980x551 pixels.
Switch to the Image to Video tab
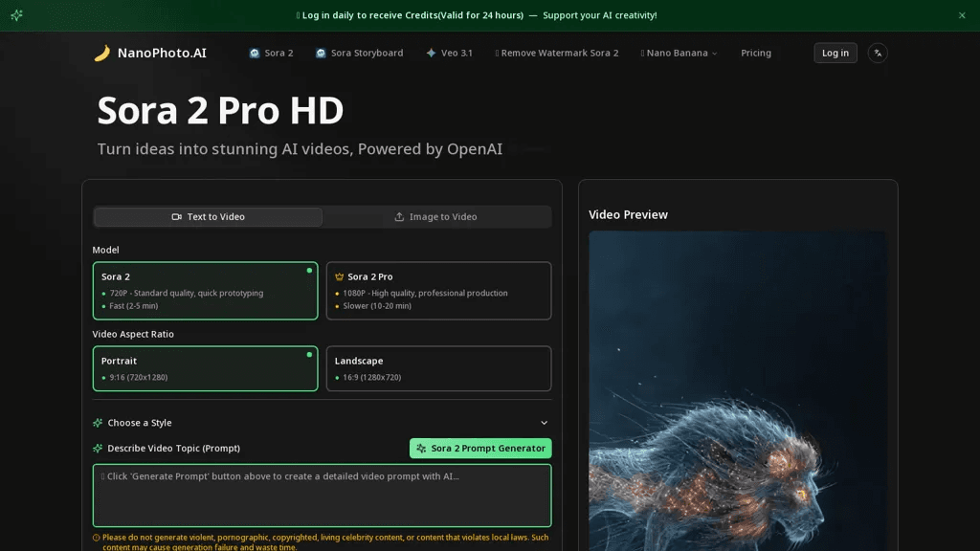click(x=436, y=217)
